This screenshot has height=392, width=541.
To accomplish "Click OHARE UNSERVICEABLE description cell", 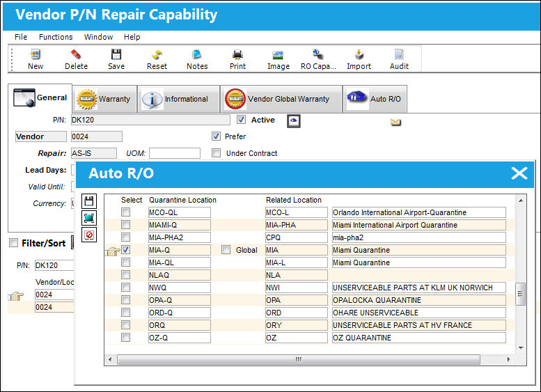I will click(x=419, y=313).
